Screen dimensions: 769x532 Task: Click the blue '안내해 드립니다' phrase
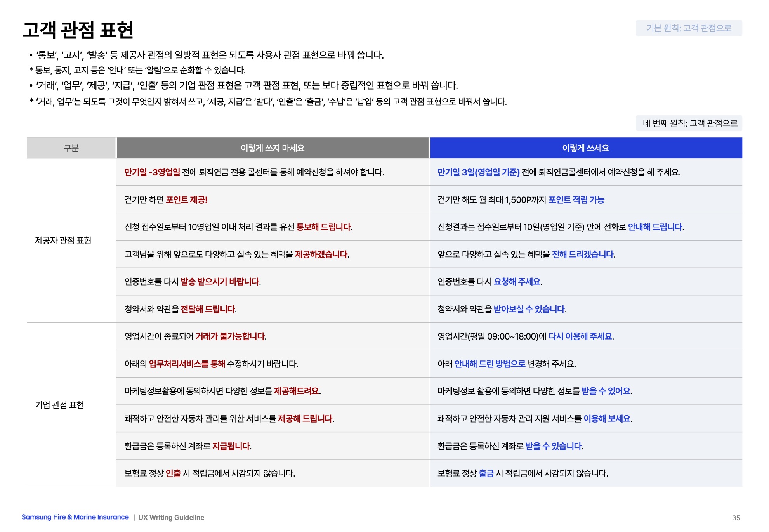655,227
